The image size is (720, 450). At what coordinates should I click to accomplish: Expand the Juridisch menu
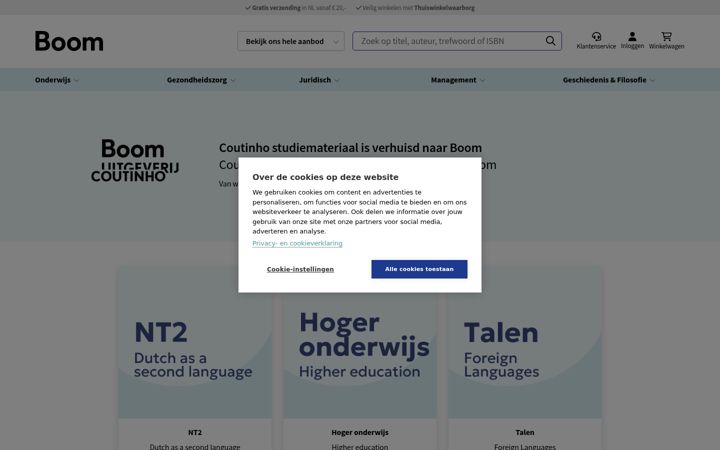click(x=319, y=80)
